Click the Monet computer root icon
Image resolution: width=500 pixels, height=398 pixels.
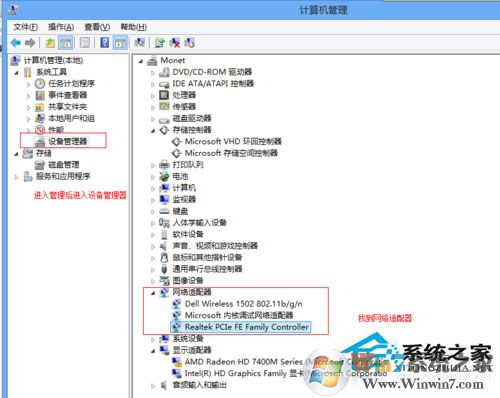point(152,60)
